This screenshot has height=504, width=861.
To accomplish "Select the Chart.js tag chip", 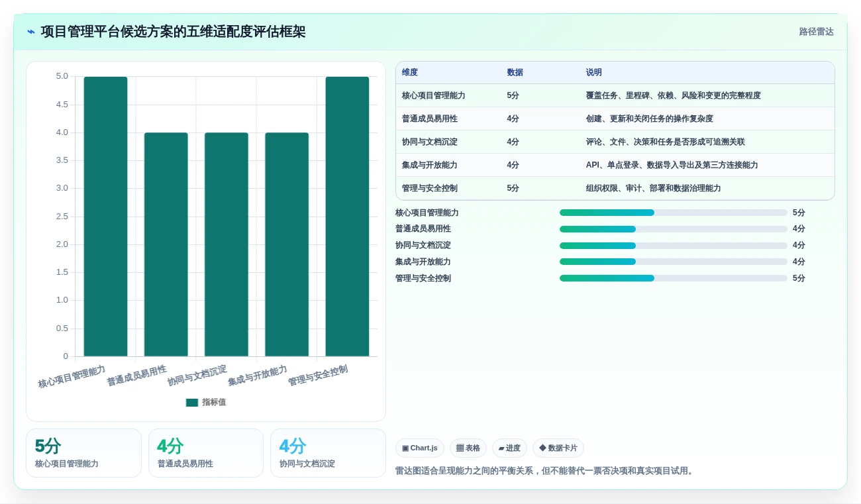I will 420,448.
